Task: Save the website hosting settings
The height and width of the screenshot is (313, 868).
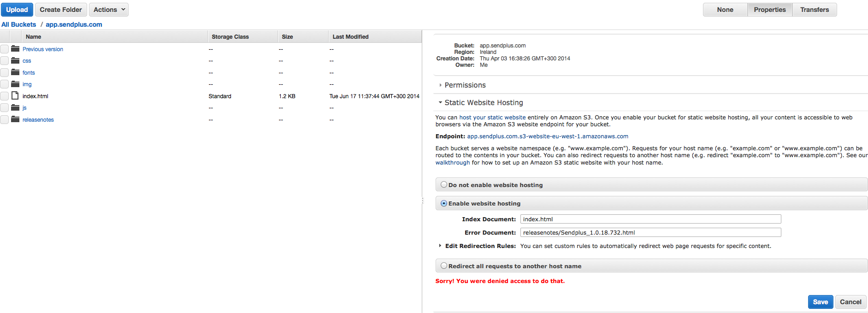Action: click(x=821, y=302)
